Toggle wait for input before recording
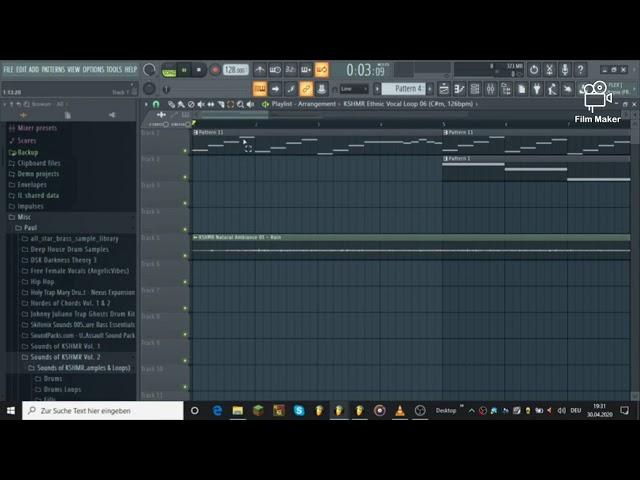Viewport: 640px width, 480px height. pyautogui.click(x=275, y=70)
